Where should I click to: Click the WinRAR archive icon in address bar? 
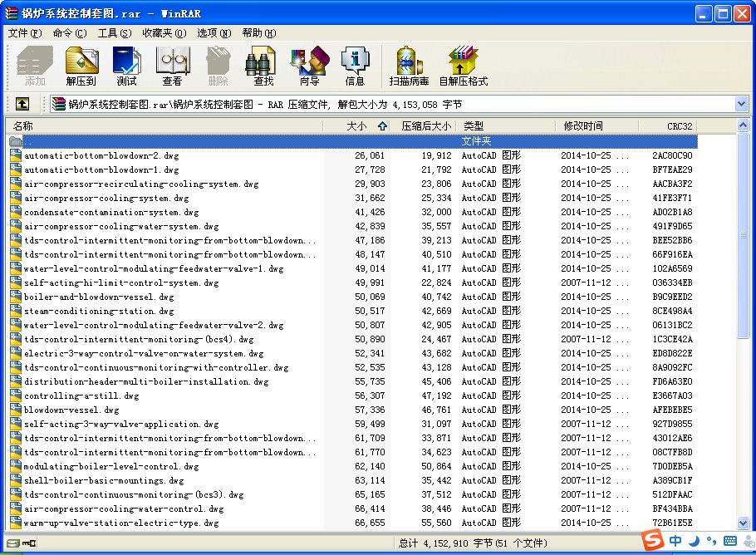tap(59, 104)
